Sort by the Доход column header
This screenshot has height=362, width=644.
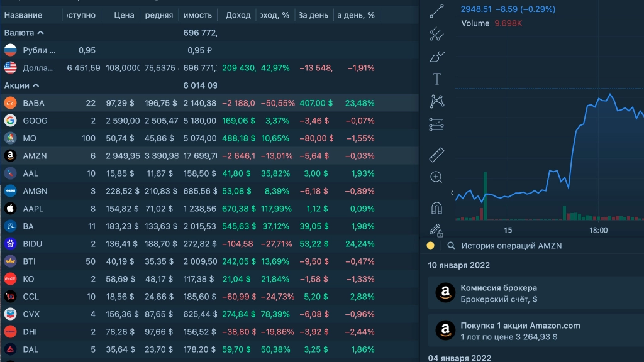pos(238,15)
